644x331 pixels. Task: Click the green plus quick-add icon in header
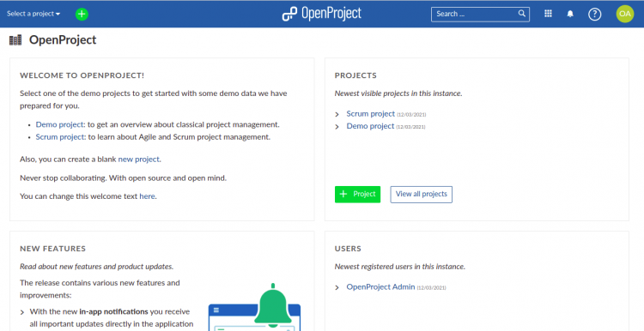(82, 14)
